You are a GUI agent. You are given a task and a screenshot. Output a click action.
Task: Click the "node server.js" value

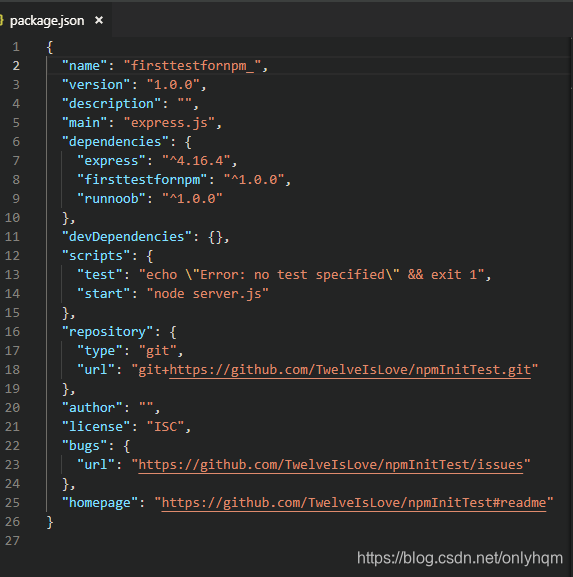pyautogui.click(x=208, y=294)
